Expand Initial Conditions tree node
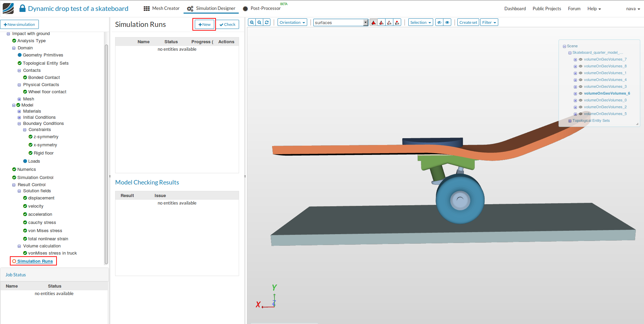The image size is (644, 324). pos(19,118)
